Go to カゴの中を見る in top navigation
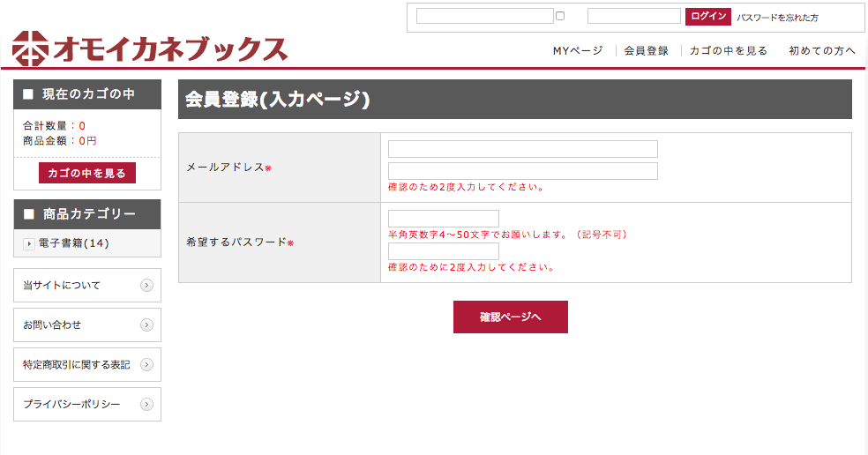Viewport: 868px width, 455px height. 729,51
